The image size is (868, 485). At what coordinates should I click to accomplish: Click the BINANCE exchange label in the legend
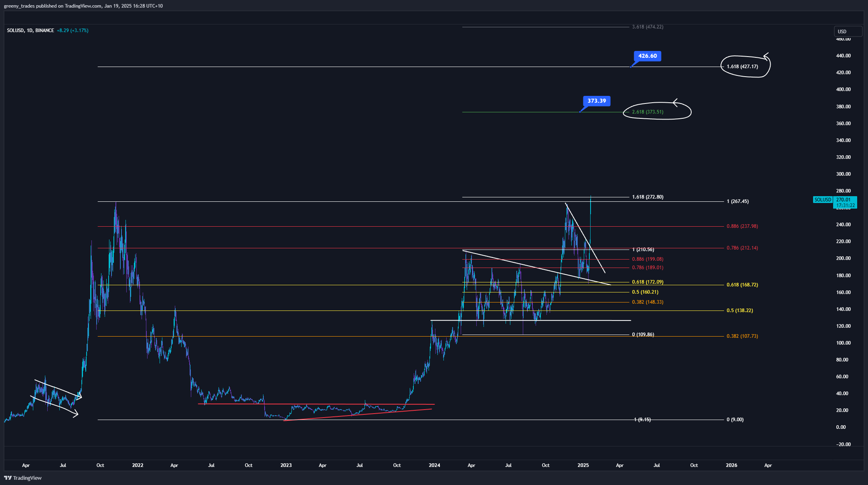click(44, 30)
